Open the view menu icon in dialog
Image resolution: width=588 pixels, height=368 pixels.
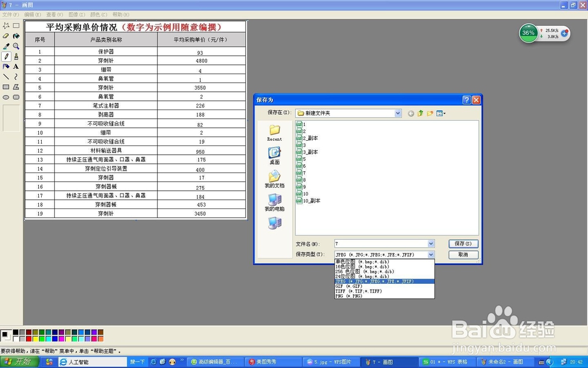point(440,113)
